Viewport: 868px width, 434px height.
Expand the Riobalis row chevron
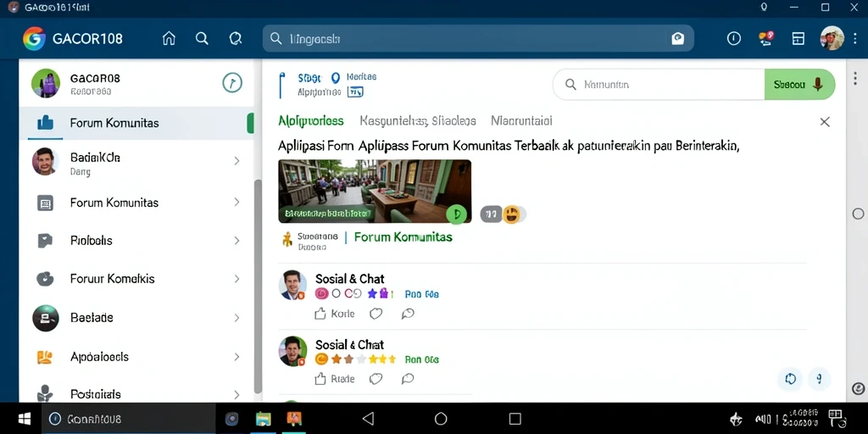pos(236,241)
